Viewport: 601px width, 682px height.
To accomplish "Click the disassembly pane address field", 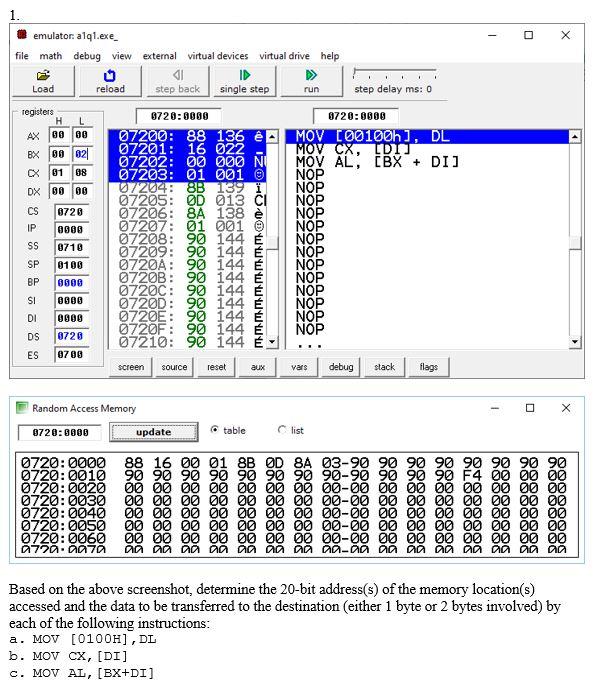I will click(x=356, y=116).
